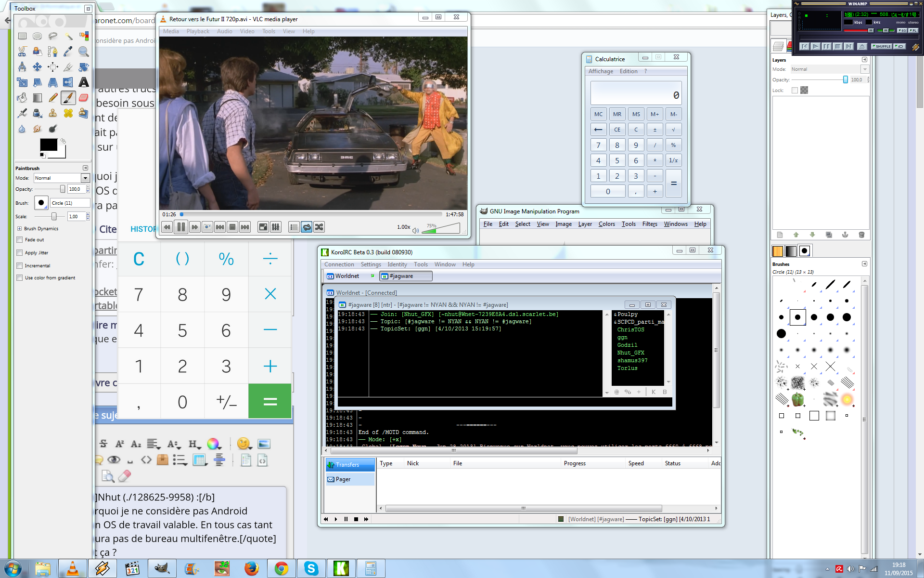The height and width of the screenshot is (578, 924).
Task: Select the Scissors Select tool
Action: (x=22, y=52)
